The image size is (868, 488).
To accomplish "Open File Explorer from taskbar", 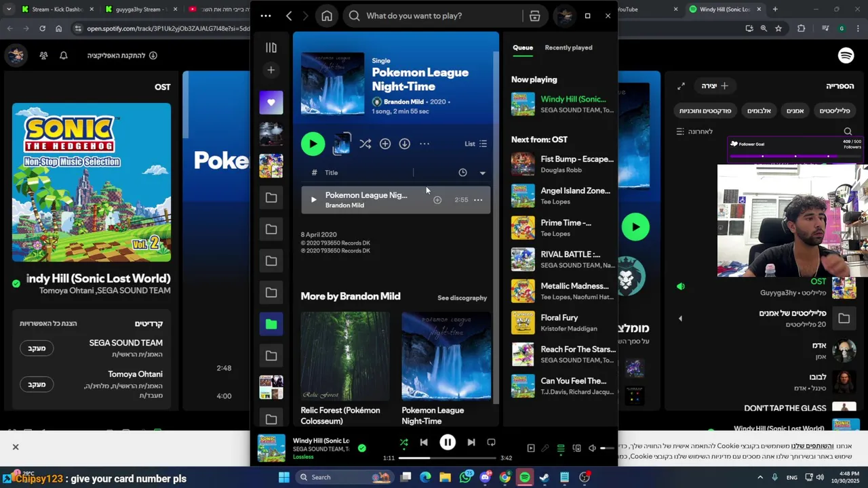I will point(446,477).
